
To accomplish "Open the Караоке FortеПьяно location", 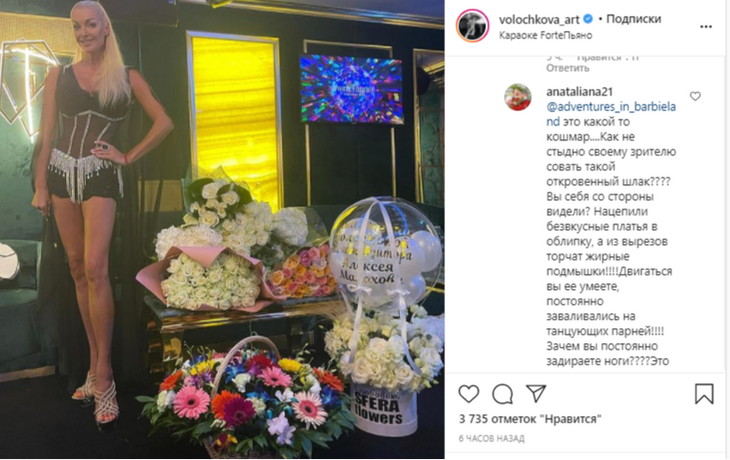I will pos(546,35).
